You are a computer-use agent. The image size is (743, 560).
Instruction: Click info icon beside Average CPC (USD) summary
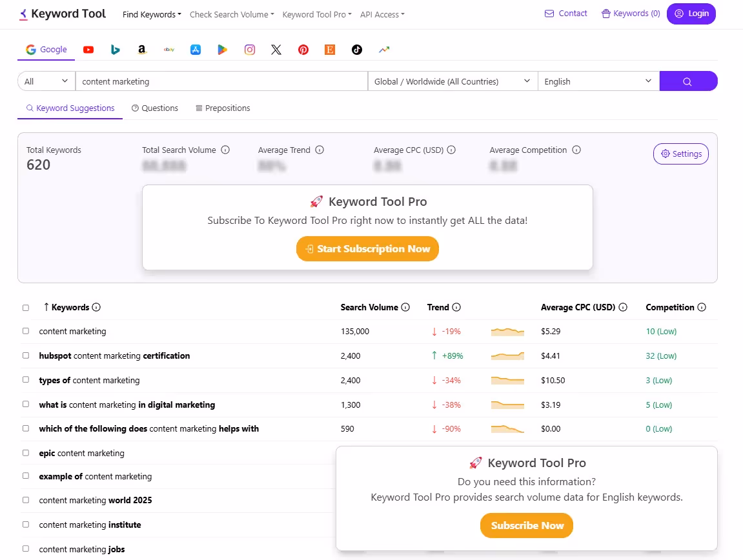pyautogui.click(x=451, y=150)
